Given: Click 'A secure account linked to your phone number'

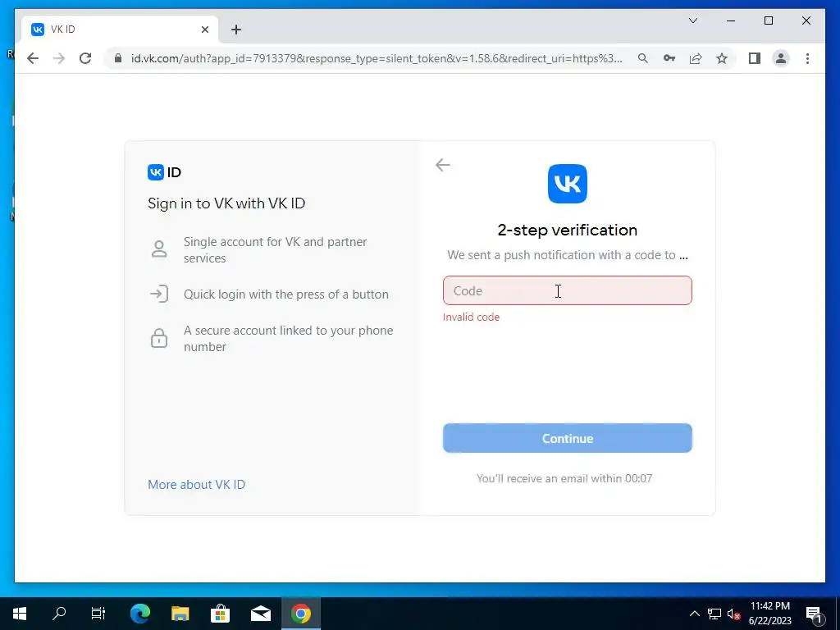Looking at the screenshot, I should 288,339.
